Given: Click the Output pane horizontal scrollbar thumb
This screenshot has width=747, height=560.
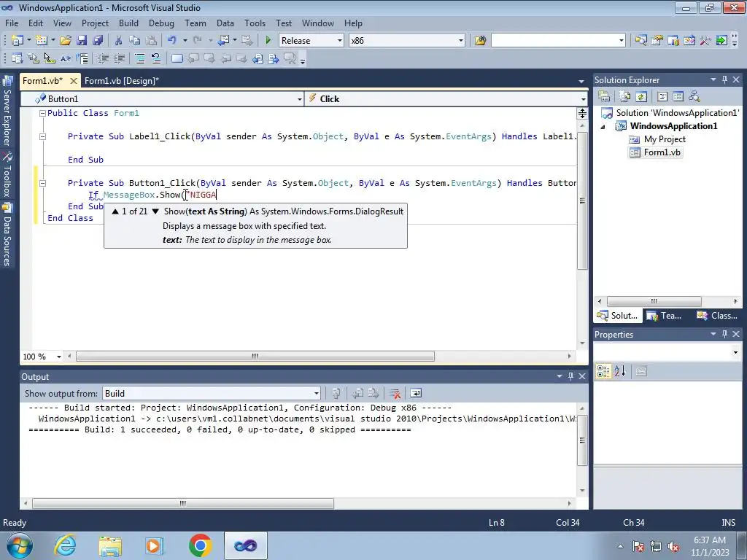Looking at the screenshot, I should click(x=183, y=503).
